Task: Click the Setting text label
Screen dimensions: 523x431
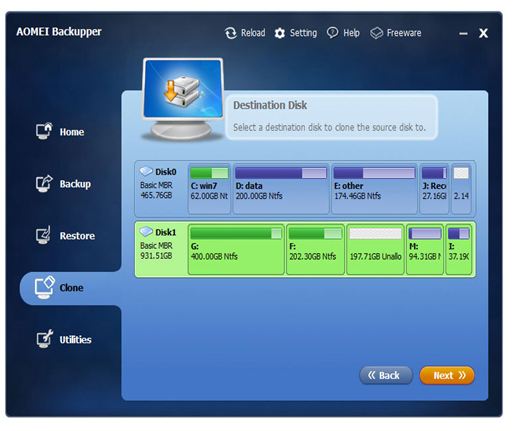Action: pyautogui.click(x=303, y=33)
